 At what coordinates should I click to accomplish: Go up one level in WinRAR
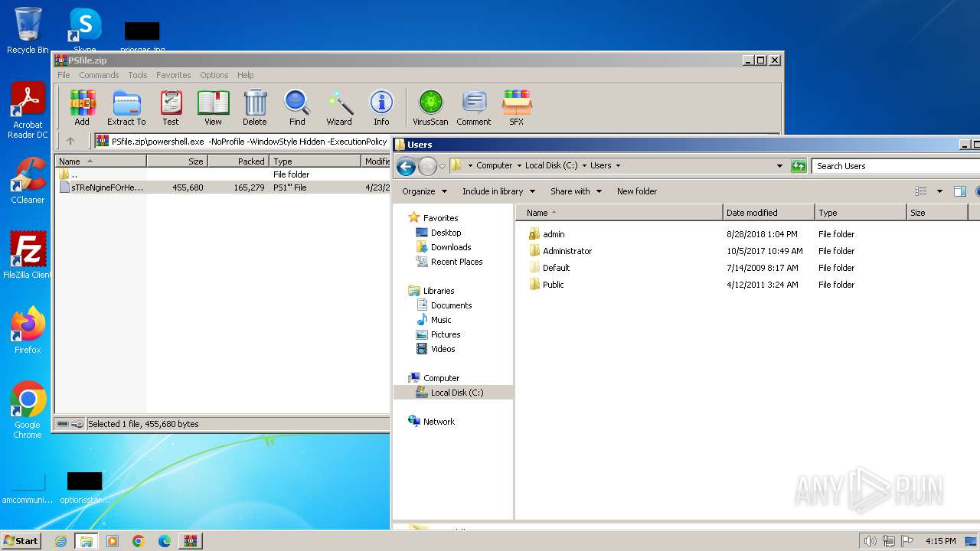pos(70,141)
